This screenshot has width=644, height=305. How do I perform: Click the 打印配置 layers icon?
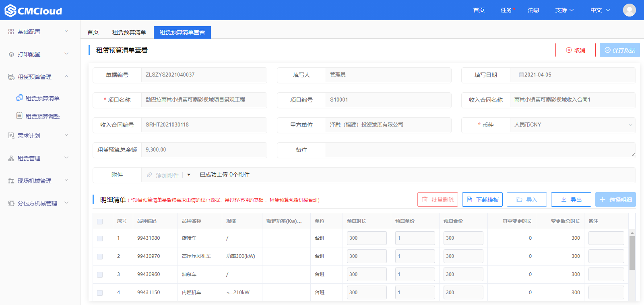click(x=11, y=54)
